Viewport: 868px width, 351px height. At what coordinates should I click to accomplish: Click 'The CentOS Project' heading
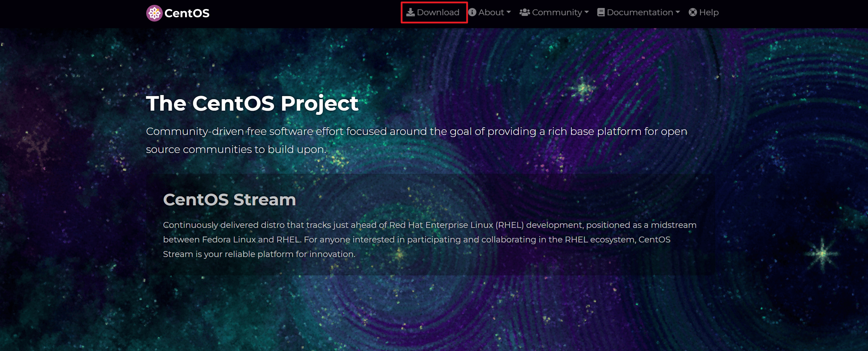[252, 103]
